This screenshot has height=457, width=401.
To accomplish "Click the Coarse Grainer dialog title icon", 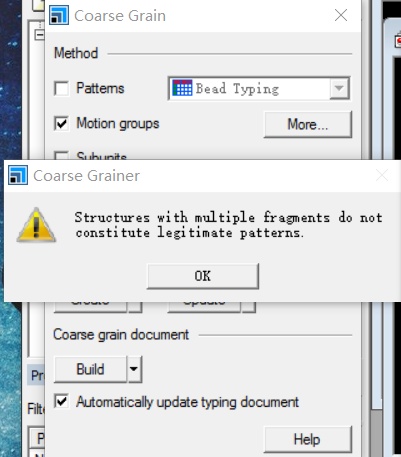I will click(x=18, y=175).
